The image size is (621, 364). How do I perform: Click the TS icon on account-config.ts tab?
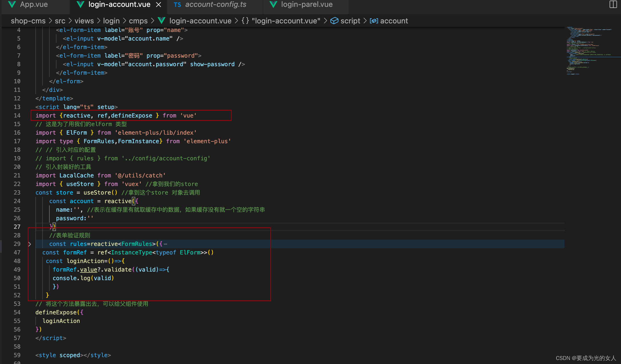tap(177, 5)
